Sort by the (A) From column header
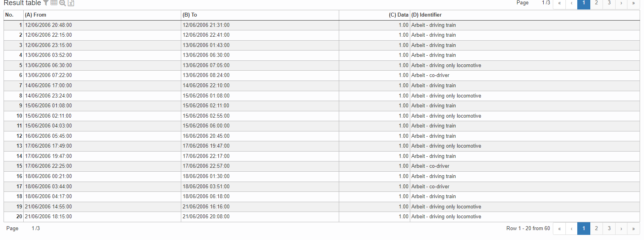Image resolution: width=644 pixels, height=240 pixels. [36, 15]
